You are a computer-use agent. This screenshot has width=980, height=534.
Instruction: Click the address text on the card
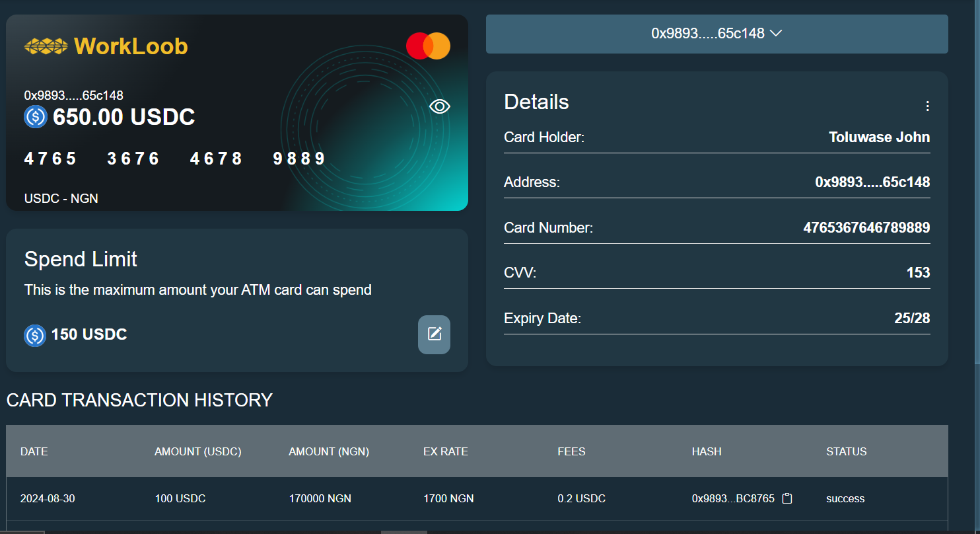pyautogui.click(x=74, y=96)
